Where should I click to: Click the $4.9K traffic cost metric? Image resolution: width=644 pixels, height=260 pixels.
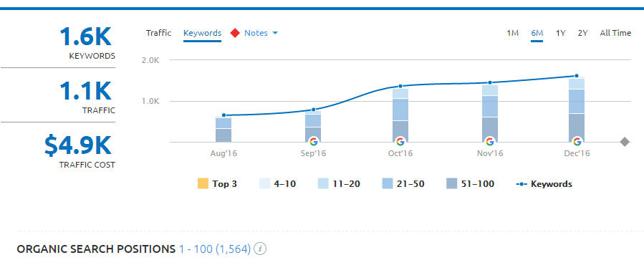tap(78, 145)
